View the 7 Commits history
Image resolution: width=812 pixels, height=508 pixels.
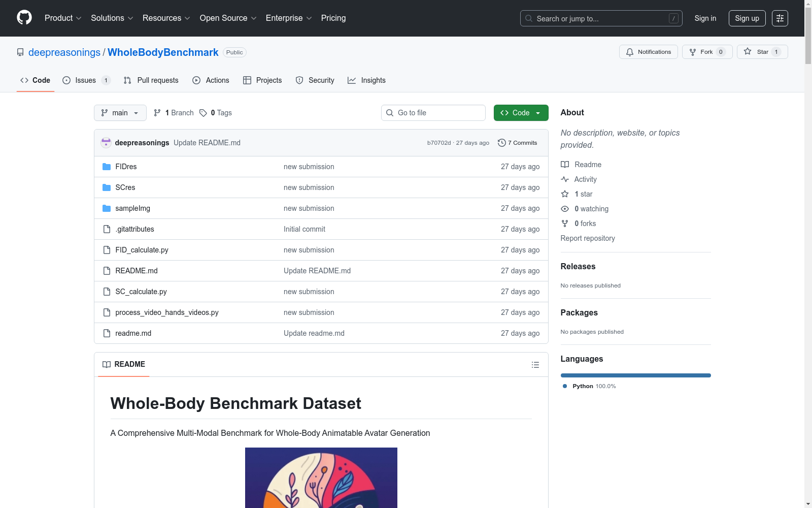click(x=518, y=143)
